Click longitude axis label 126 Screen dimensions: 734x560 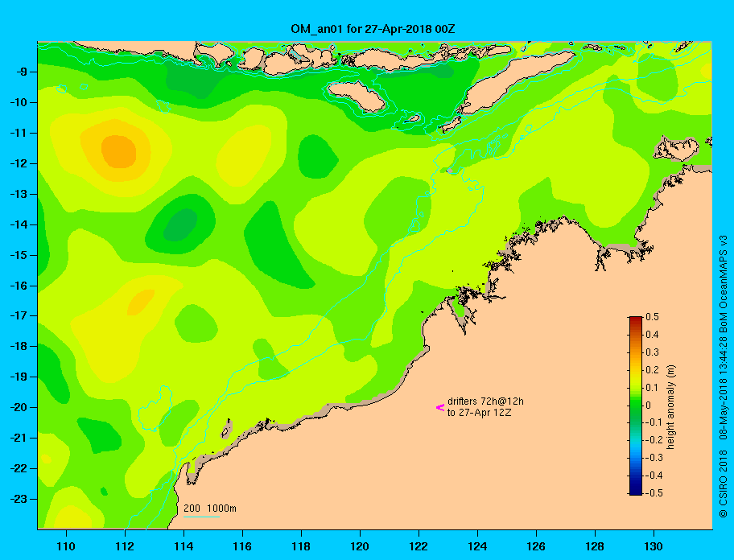click(536, 546)
